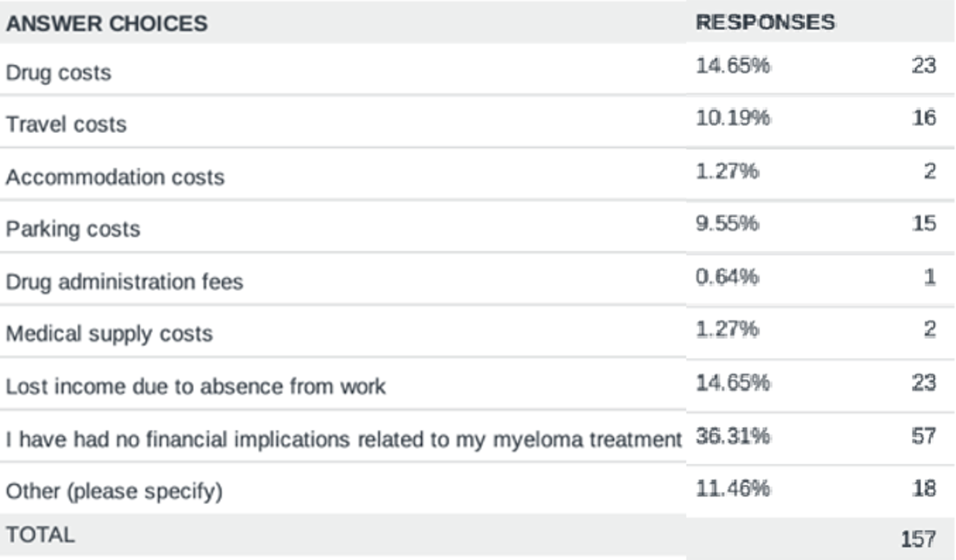Click the TOTAL row label
The height and width of the screenshot is (560, 956).
coord(41,535)
